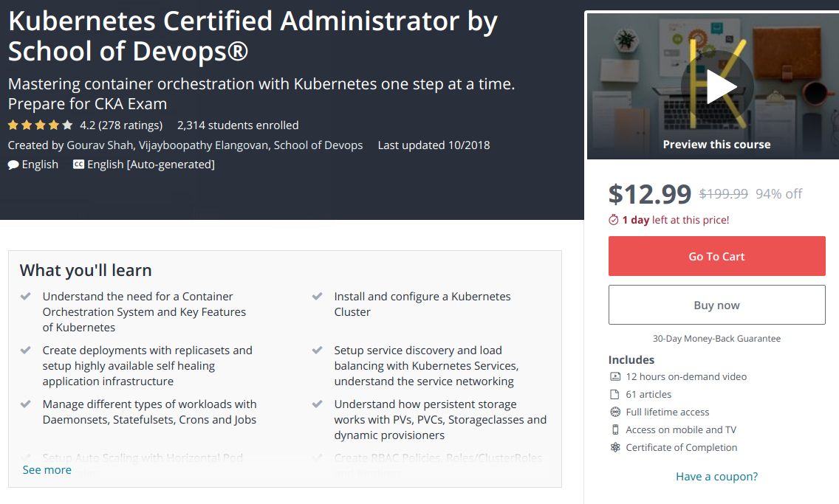Click the Preview this course thumbnail
This screenshot has height=504, width=839.
(x=716, y=145)
